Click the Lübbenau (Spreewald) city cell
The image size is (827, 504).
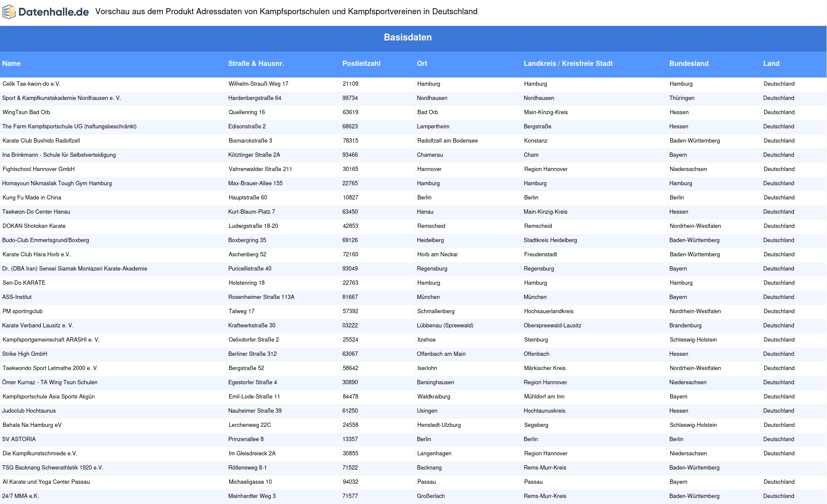point(445,326)
